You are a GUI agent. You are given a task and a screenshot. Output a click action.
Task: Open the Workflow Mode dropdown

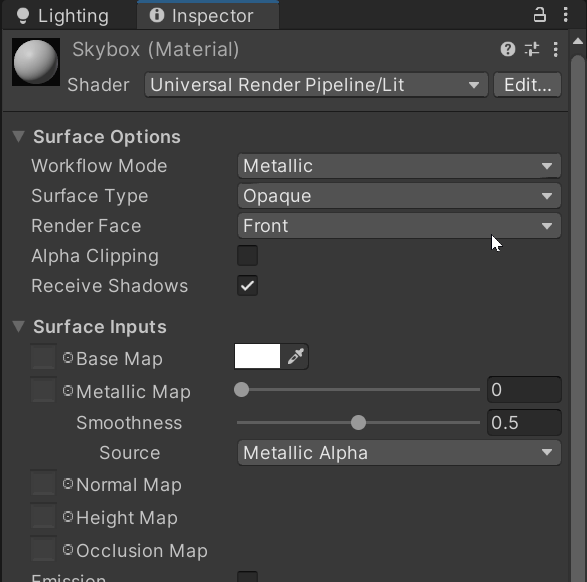point(399,166)
